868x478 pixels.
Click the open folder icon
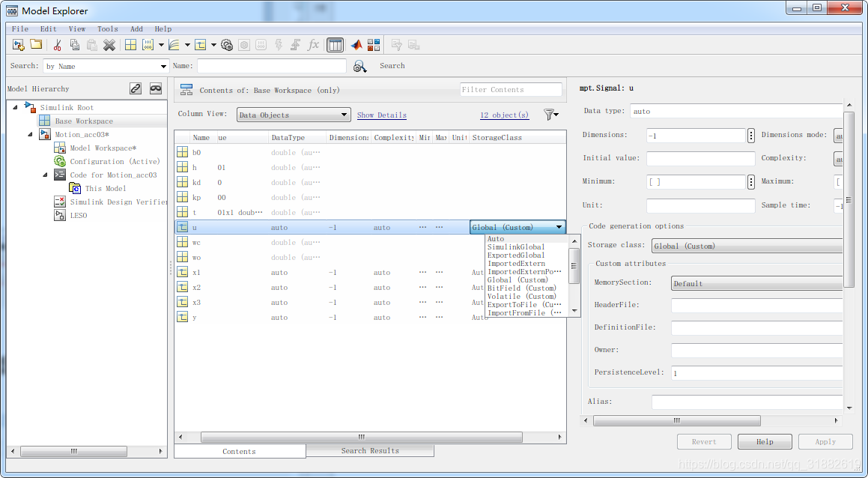coord(36,45)
